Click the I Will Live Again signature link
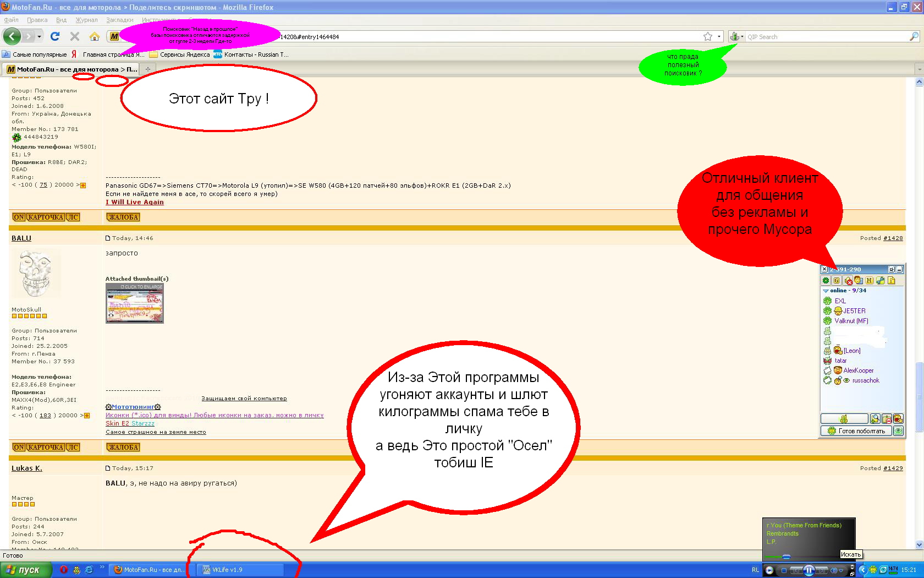924x578 pixels. (x=135, y=202)
